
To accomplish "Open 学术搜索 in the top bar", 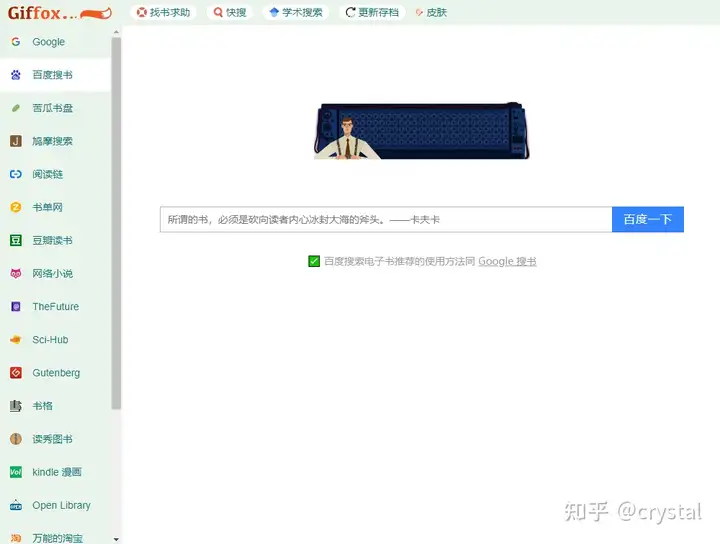I will click(296, 12).
